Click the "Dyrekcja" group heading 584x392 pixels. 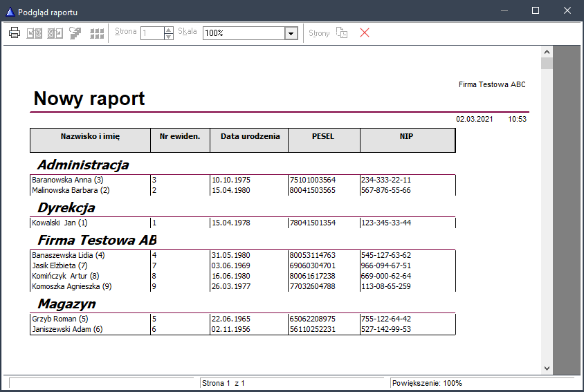[x=66, y=207]
